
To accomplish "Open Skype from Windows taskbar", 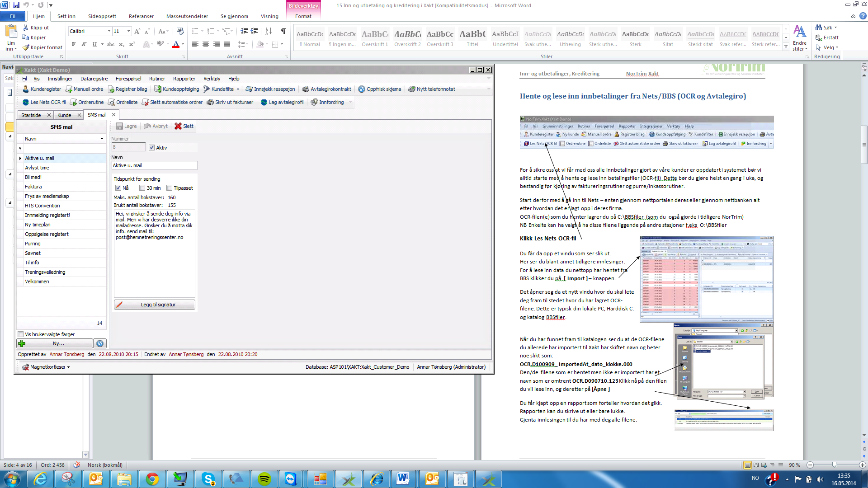I will click(208, 479).
